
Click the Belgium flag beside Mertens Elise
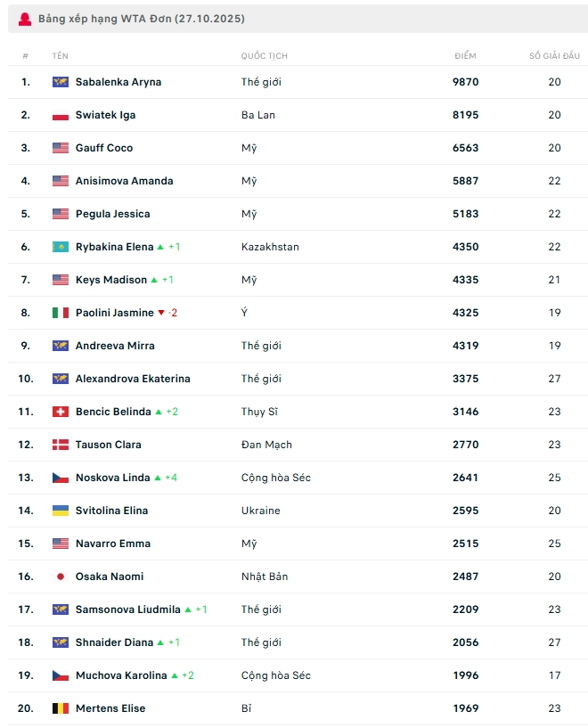tap(61, 708)
